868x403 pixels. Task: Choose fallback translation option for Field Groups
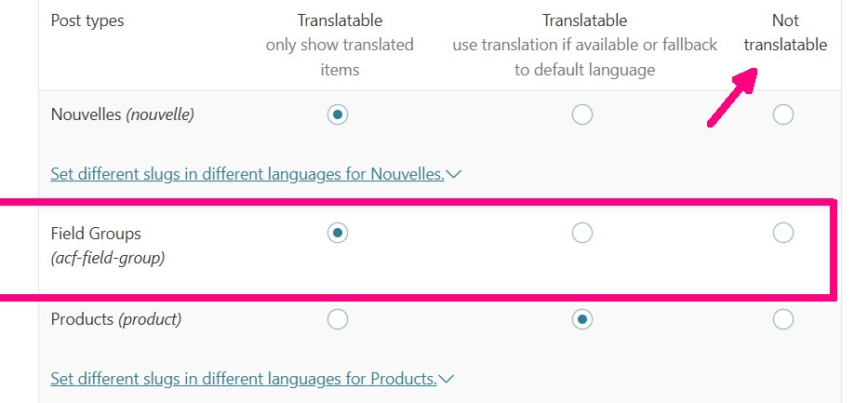pyautogui.click(x=582, y=233)
